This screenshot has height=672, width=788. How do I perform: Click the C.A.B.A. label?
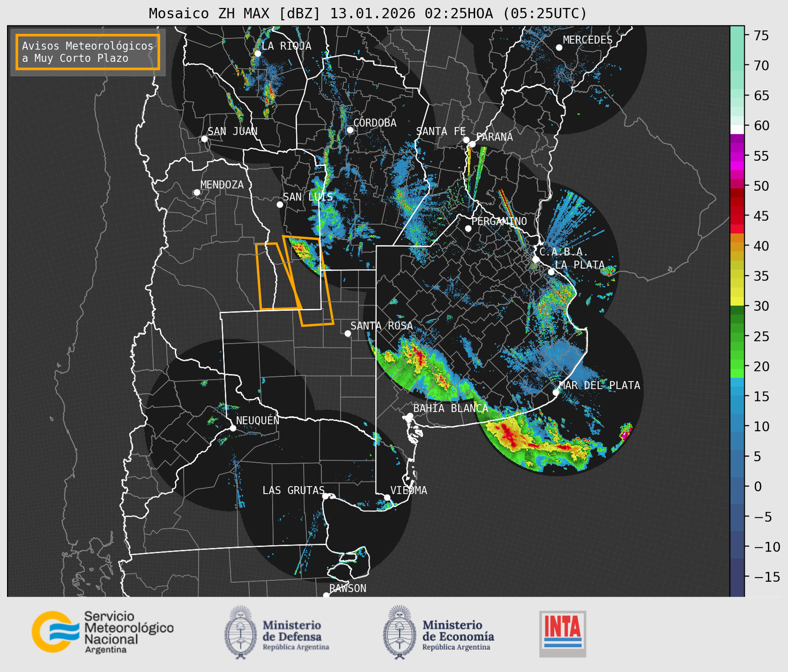click(564, 252)
